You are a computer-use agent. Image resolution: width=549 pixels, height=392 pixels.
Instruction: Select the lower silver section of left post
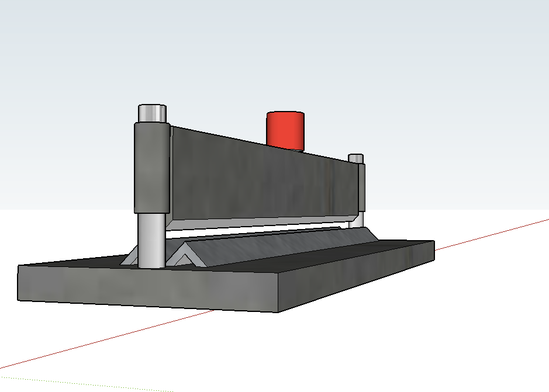(x=151, y=241)
